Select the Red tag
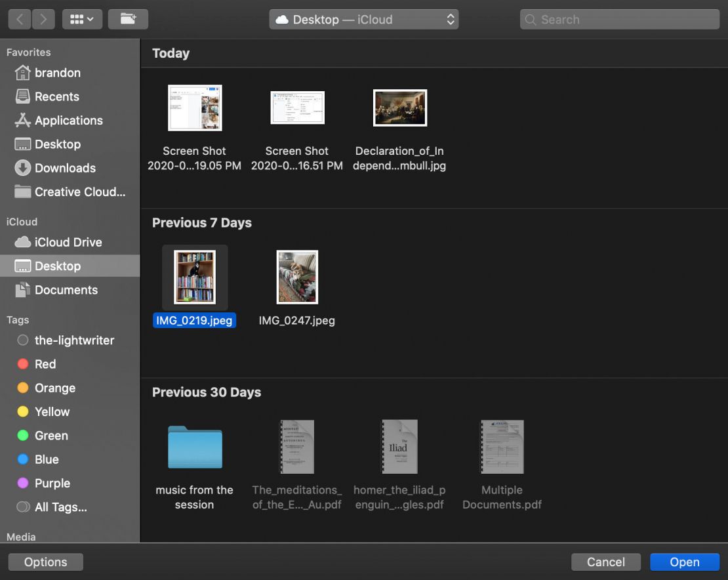The height and width of the screenshot is (580, 728). [x=45, y=364]
